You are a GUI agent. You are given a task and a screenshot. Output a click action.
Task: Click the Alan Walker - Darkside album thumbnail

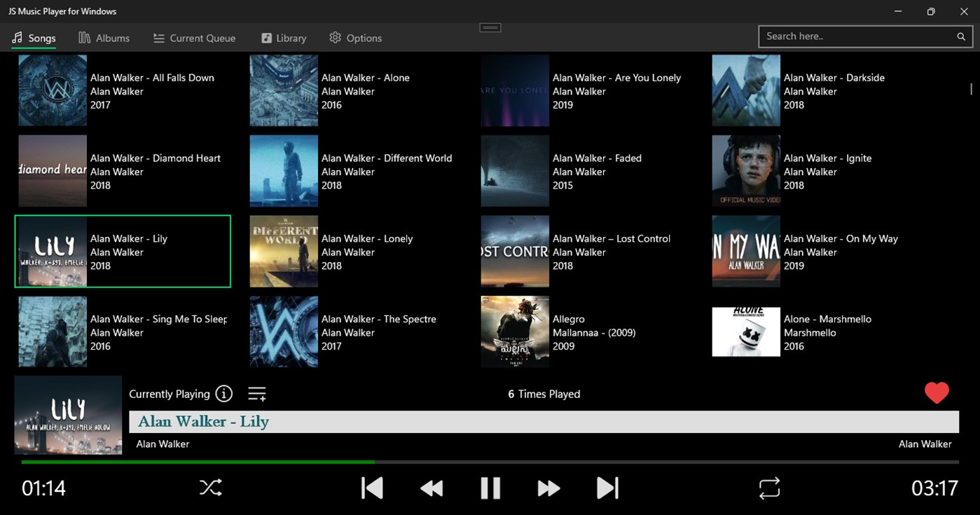[x=745, y=90]
